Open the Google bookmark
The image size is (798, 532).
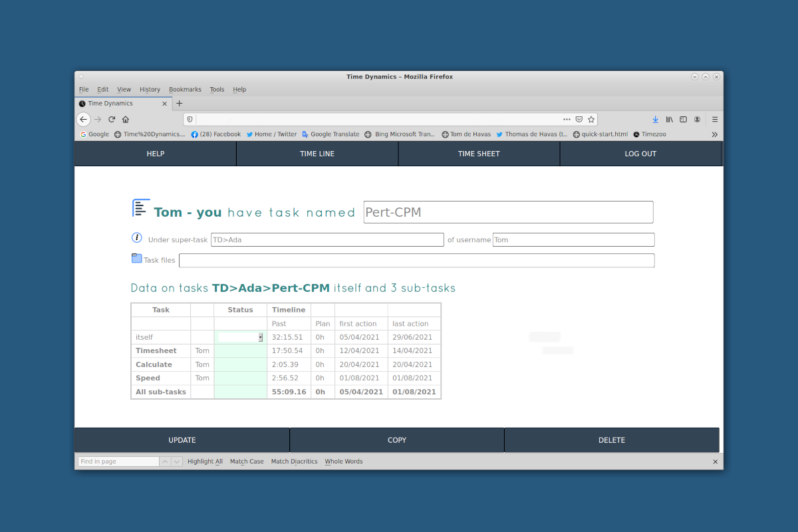pyautogui.click(x=94, y=134)
